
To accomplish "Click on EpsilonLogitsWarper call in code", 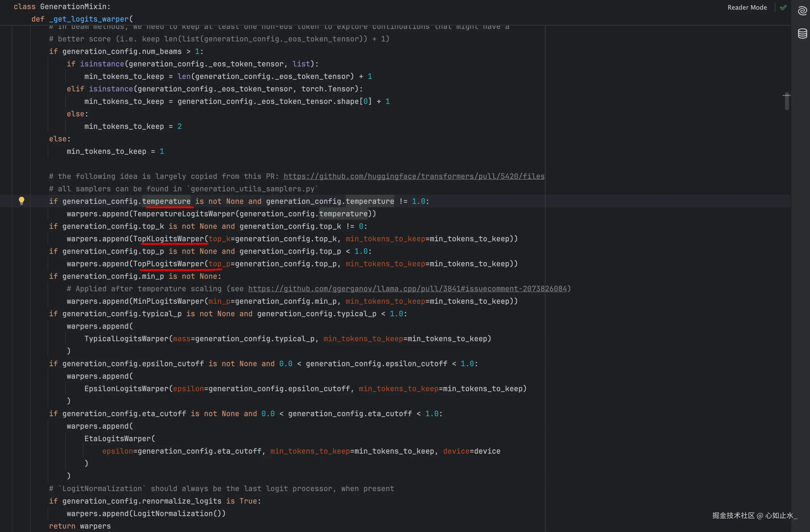I will click(126, 389).
